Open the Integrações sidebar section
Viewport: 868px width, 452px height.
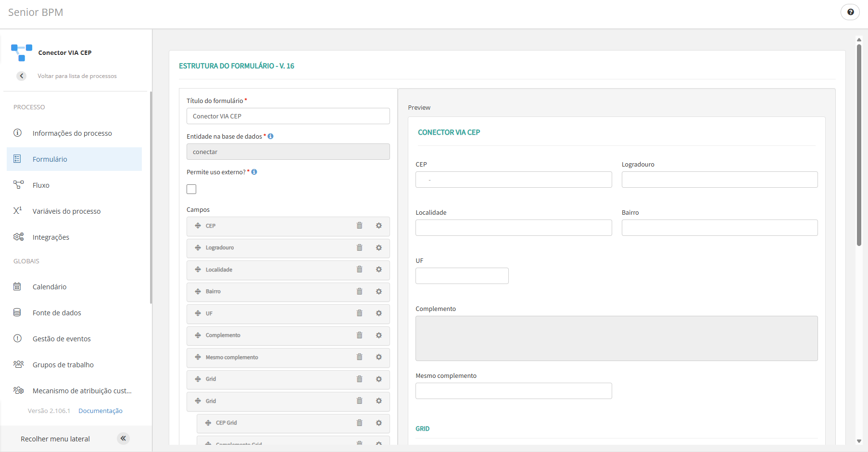(x=50, y=237)
